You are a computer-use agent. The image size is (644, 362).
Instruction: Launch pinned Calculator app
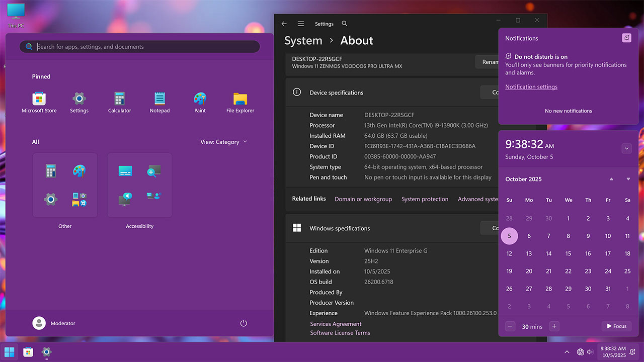119,103
